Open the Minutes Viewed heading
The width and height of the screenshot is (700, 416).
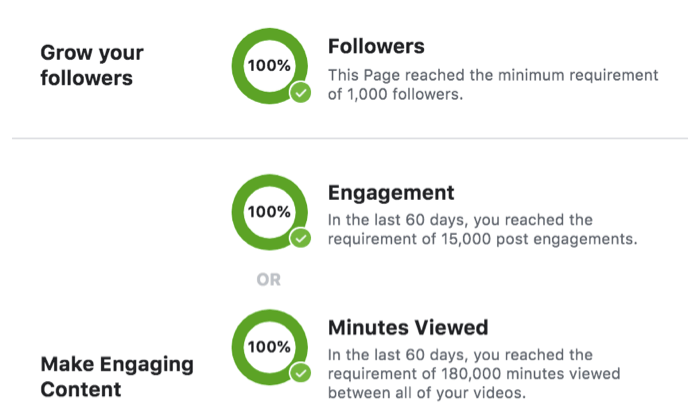pyautogui.click(x=408, y=327)
